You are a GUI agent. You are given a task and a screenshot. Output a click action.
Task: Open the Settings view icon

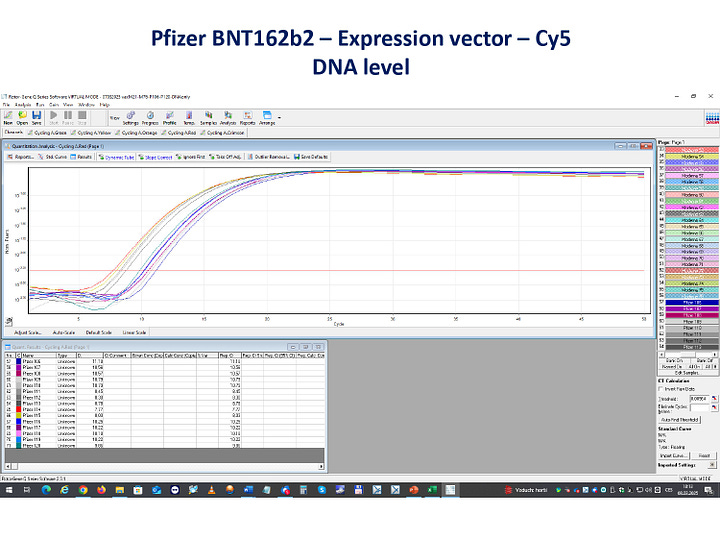tap(130, 118)
